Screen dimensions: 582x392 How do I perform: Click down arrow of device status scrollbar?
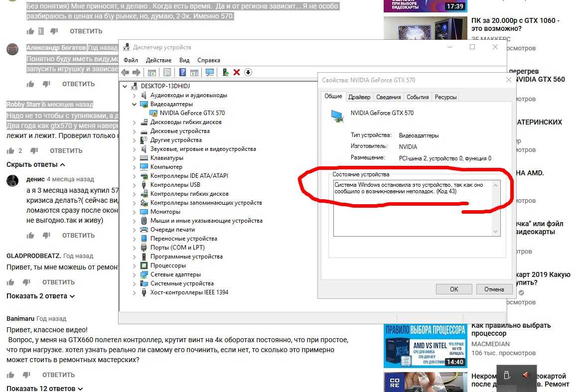495,232
